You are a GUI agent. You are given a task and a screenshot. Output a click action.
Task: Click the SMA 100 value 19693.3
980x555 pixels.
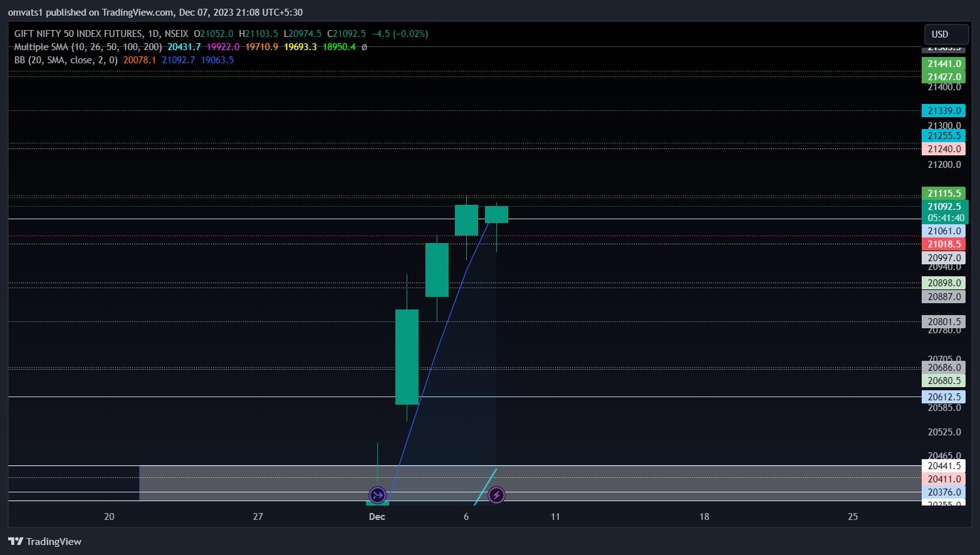[301, 47]
